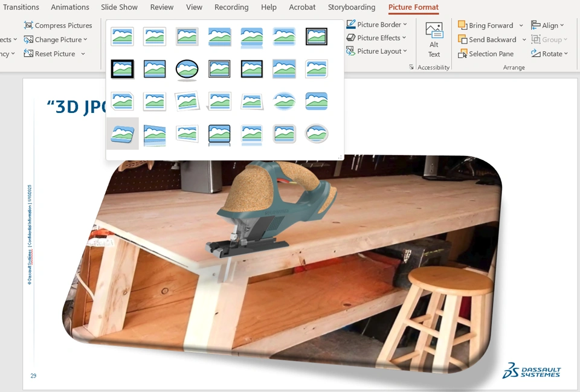Open the Picture Effects menu
580x392 pixels.
point(376,37)
